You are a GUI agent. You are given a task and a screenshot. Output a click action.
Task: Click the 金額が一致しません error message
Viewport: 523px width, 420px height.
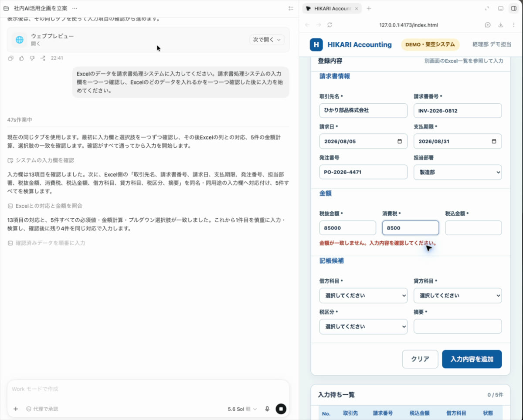tap(378, 244)
